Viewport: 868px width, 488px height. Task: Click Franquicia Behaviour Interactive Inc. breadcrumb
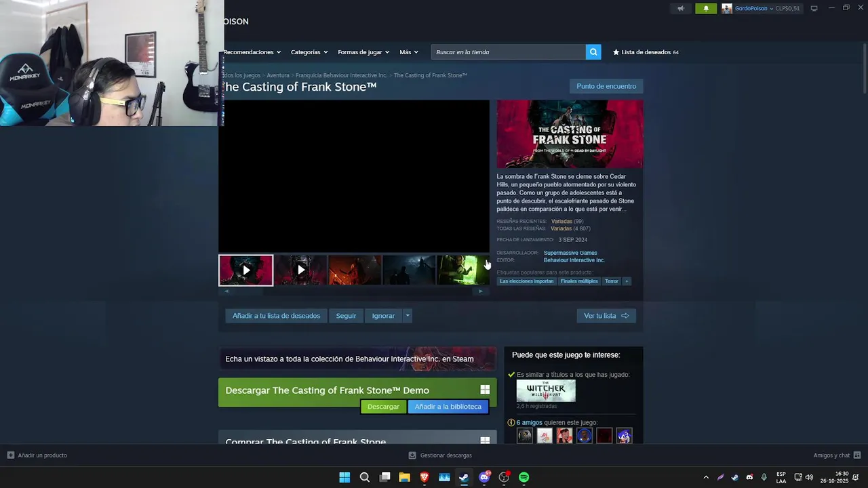tap(341, 75)
